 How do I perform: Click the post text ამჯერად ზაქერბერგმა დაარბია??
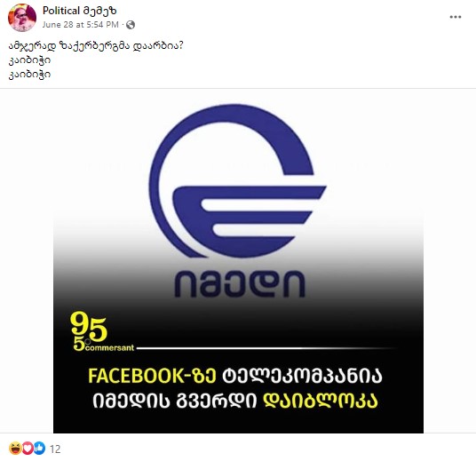click(96, 46)
